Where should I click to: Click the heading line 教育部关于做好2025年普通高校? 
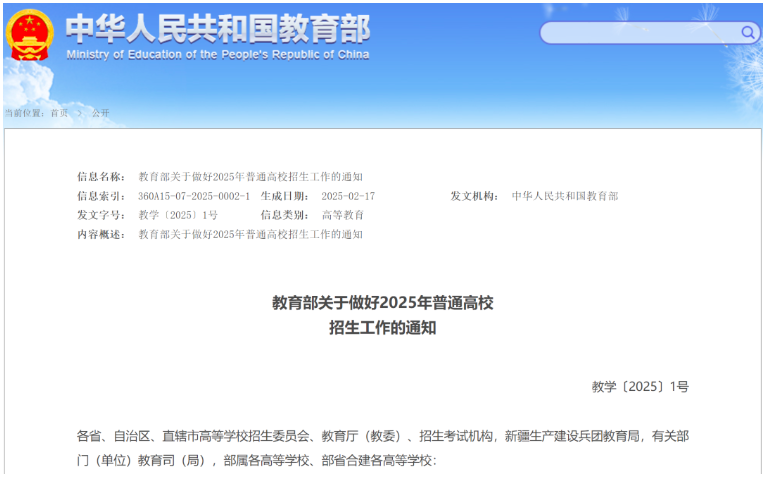(x=383, y=303)
